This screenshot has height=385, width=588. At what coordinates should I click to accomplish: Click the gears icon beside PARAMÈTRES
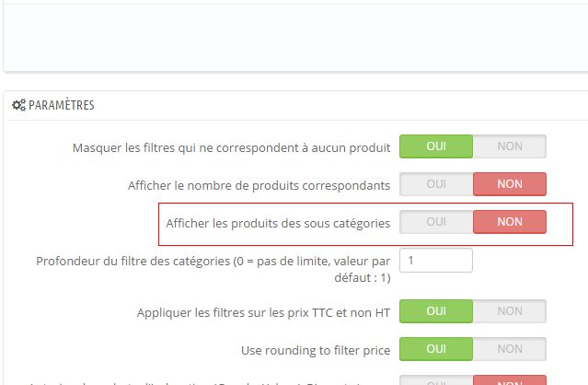pos(18,105)
